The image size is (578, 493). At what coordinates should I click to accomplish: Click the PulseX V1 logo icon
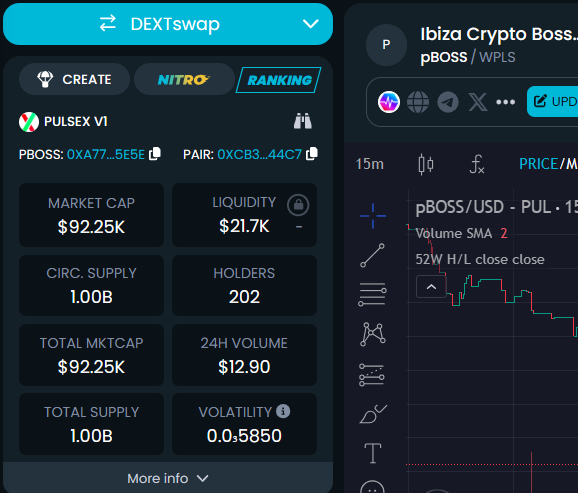[x=29, y=122]
